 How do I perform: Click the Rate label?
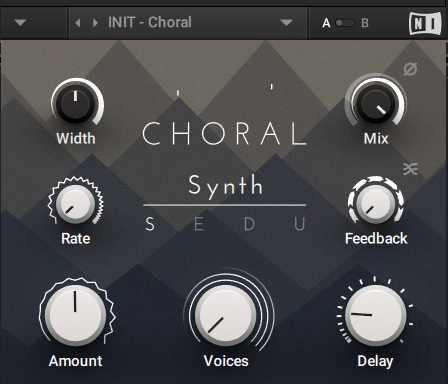pyautogui.click(x=75, y=239)
